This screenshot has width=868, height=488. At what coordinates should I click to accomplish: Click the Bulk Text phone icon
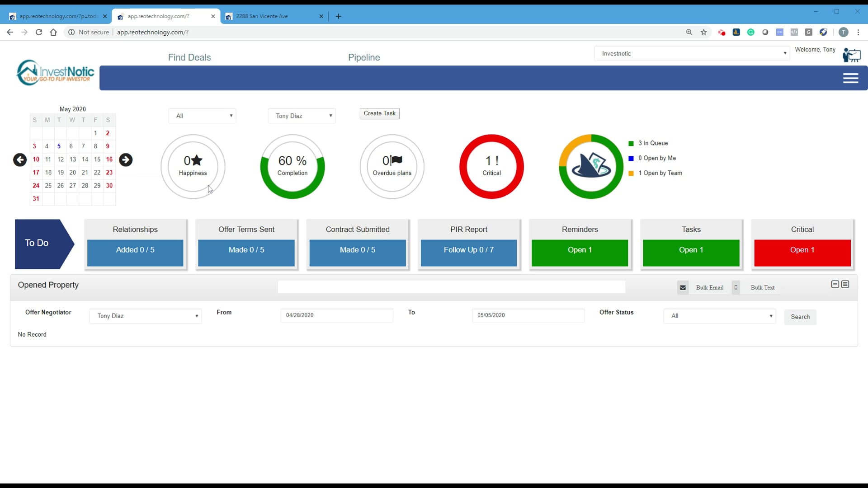coord(736,288)
